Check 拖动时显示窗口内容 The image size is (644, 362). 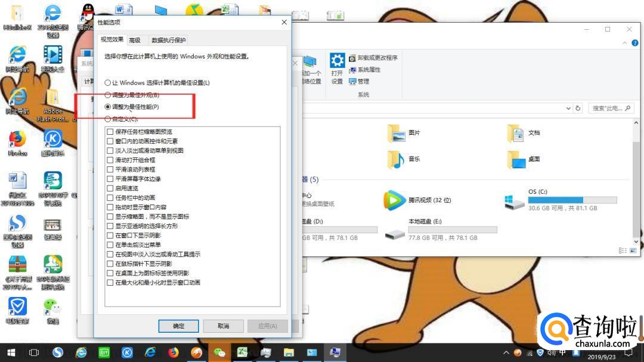coord(110,208)
